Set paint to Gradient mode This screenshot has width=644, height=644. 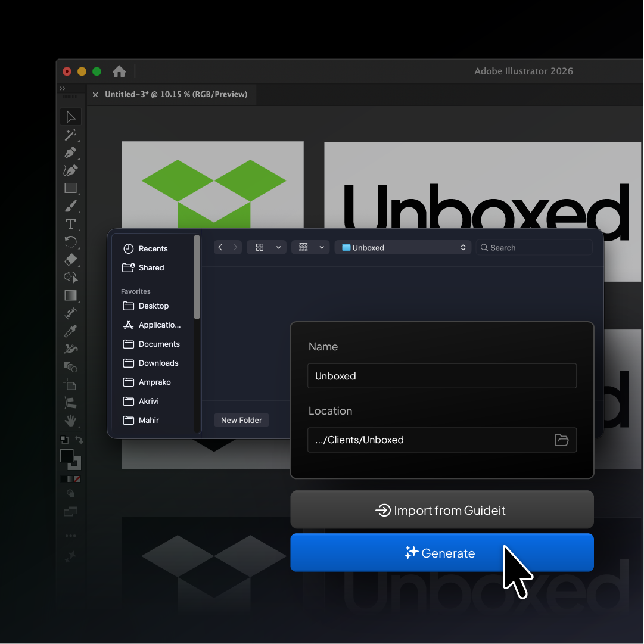(70, 479)
